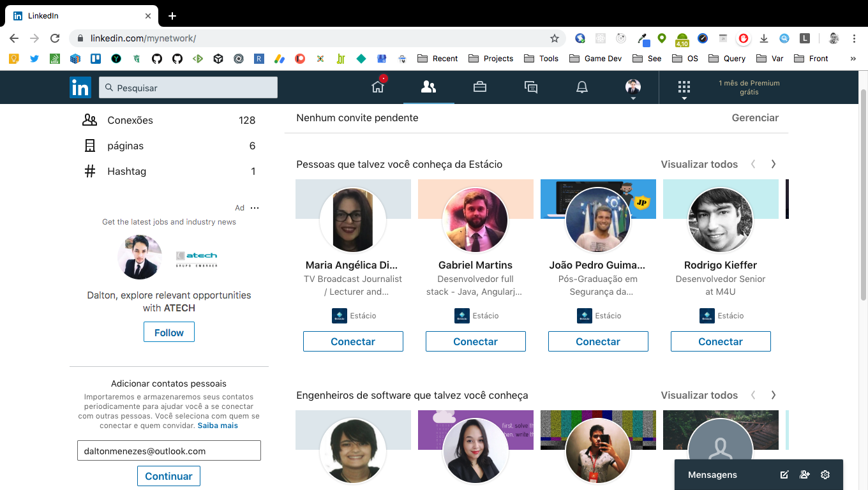This screenshot has width=868, height=490.
Task: Open Visualizar todos for Estácio suggestions
Action: point(699,164)
